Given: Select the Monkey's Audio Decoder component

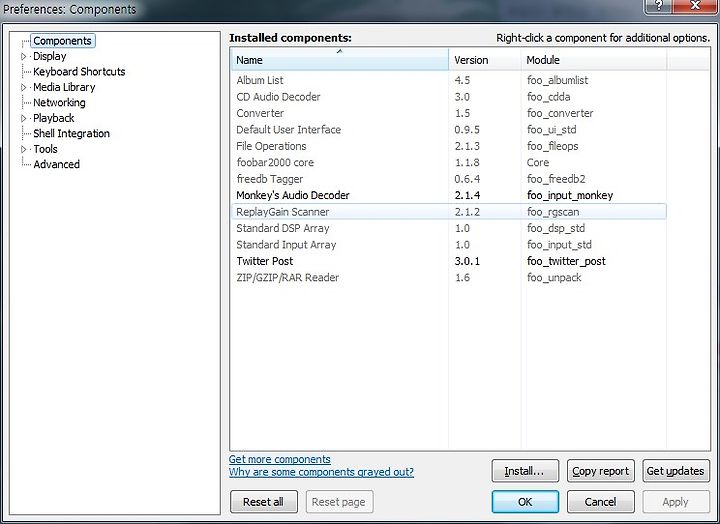Looking at the screenshot, I should pyautogui.click(x=448, y=196).
